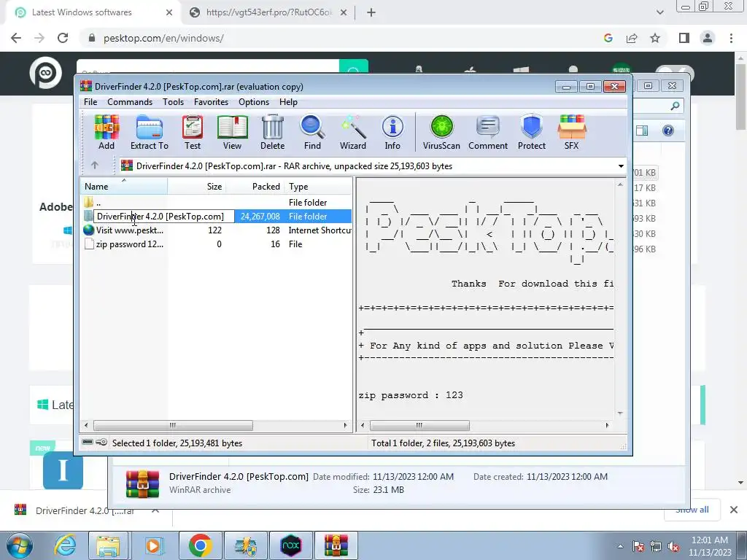Click the rename field for DriverFinder folder

164,216
